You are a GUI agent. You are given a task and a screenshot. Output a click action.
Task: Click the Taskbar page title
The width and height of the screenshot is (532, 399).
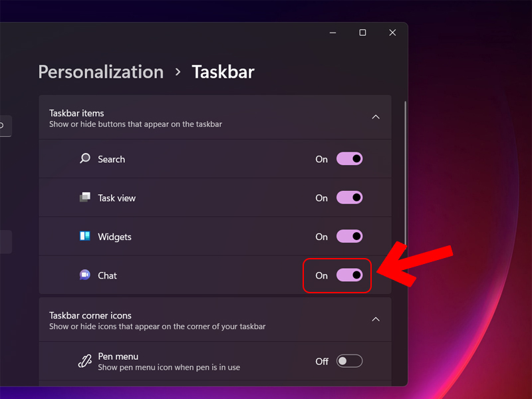(x=223, y=72)
